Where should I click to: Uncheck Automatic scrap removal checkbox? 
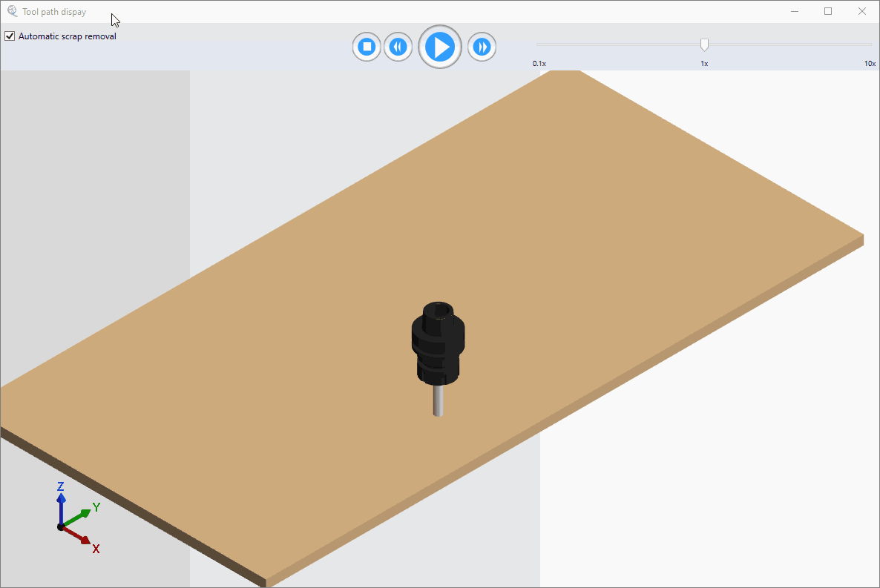[10, 36]
